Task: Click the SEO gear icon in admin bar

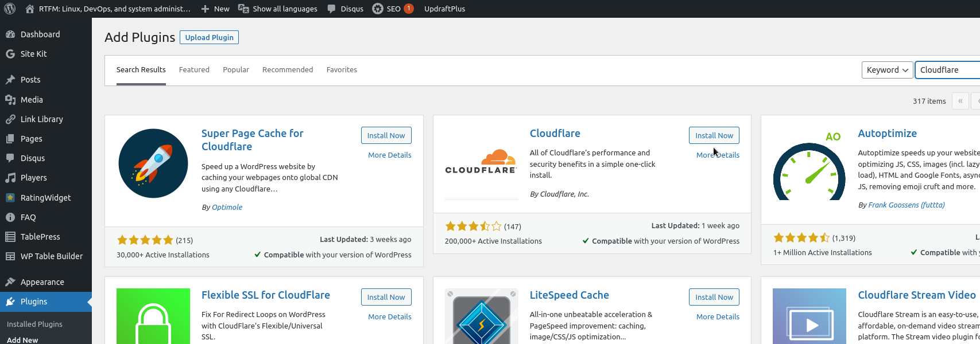Action: [x=378, y=9]
